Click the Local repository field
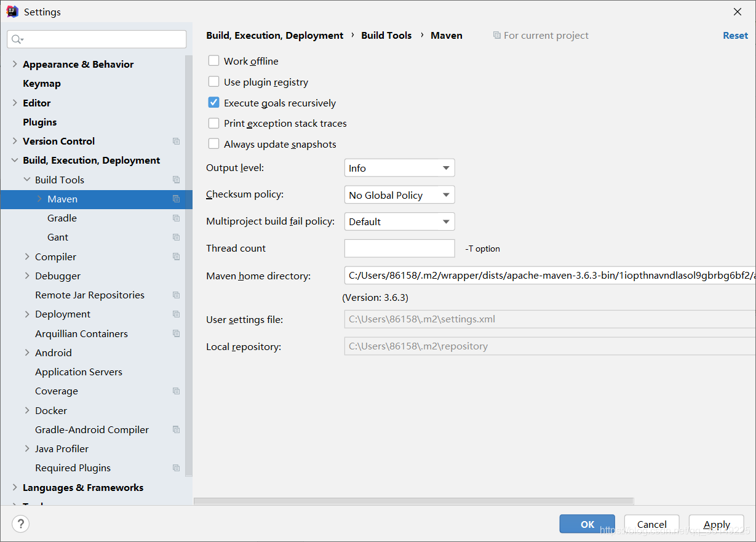This screenshot has width=756, height=542. (x=550, y=346)
